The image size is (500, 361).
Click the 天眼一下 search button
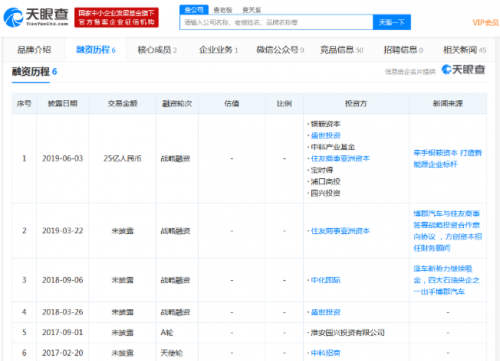pos(392,22)
